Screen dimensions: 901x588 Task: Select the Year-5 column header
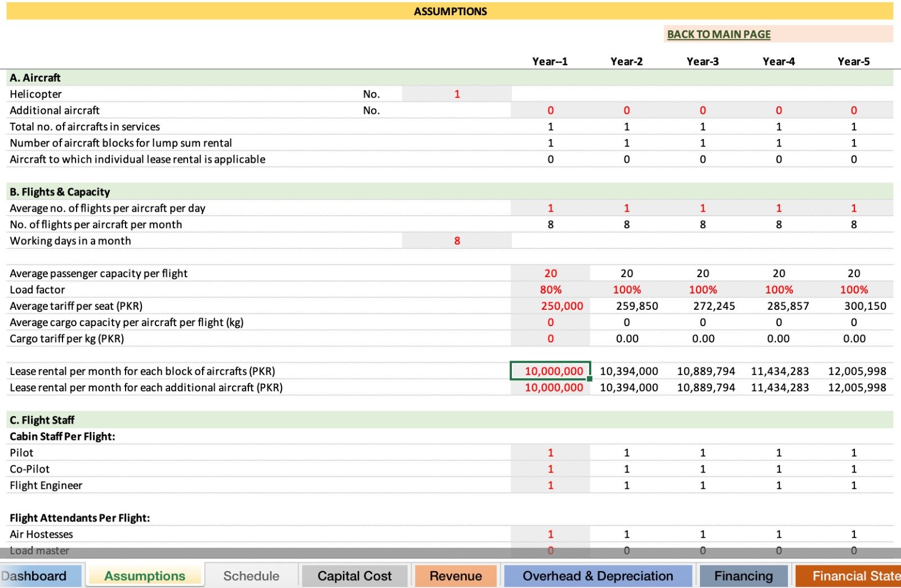click(x=854, y=61)
